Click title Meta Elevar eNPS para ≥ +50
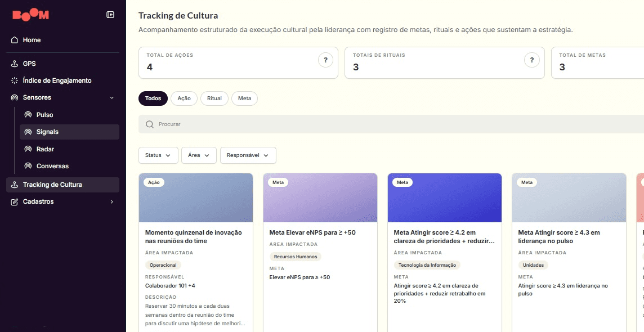Viewport: 644px width, 332px height. pyautogui.click(x=312, y=232)
